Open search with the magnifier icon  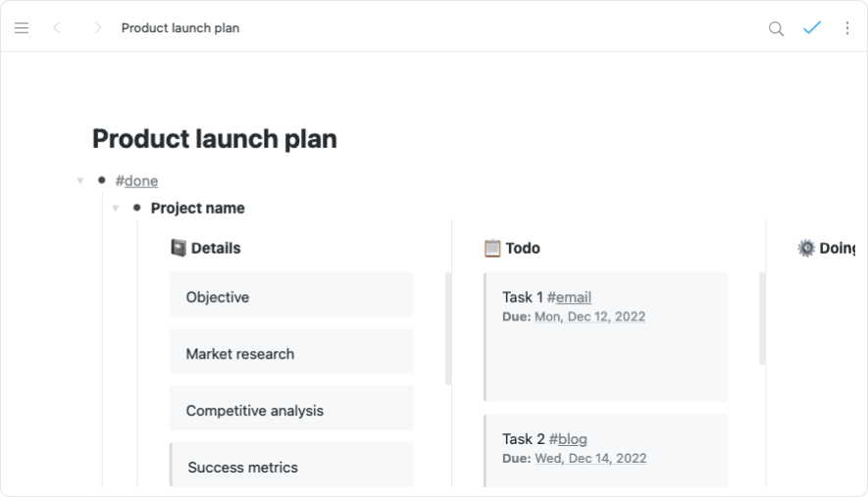(776, 28)
